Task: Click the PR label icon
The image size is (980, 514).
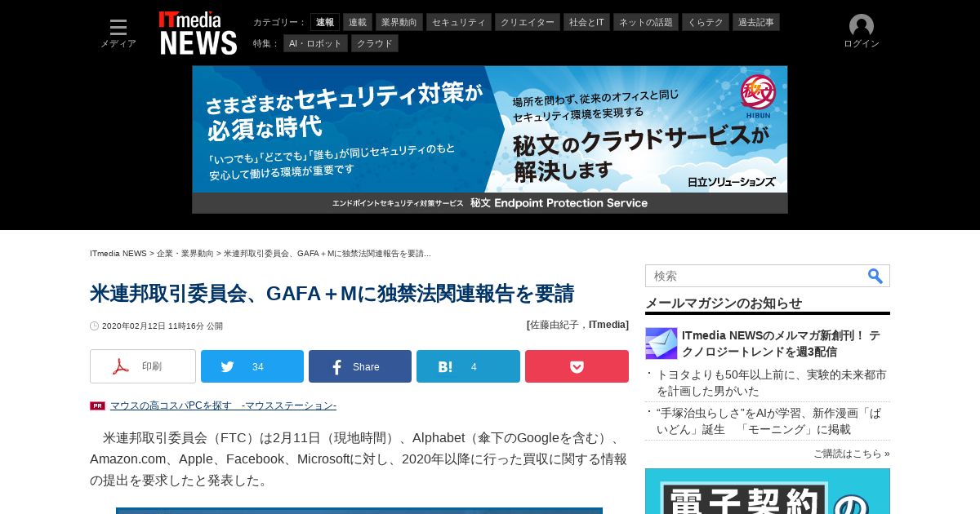Action: (x=97, y=405)
